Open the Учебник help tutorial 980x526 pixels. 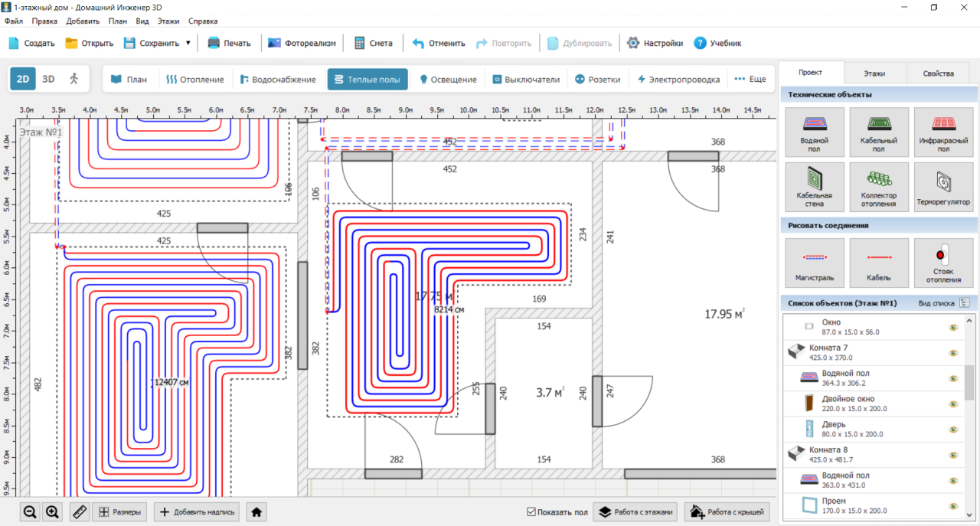717,43
